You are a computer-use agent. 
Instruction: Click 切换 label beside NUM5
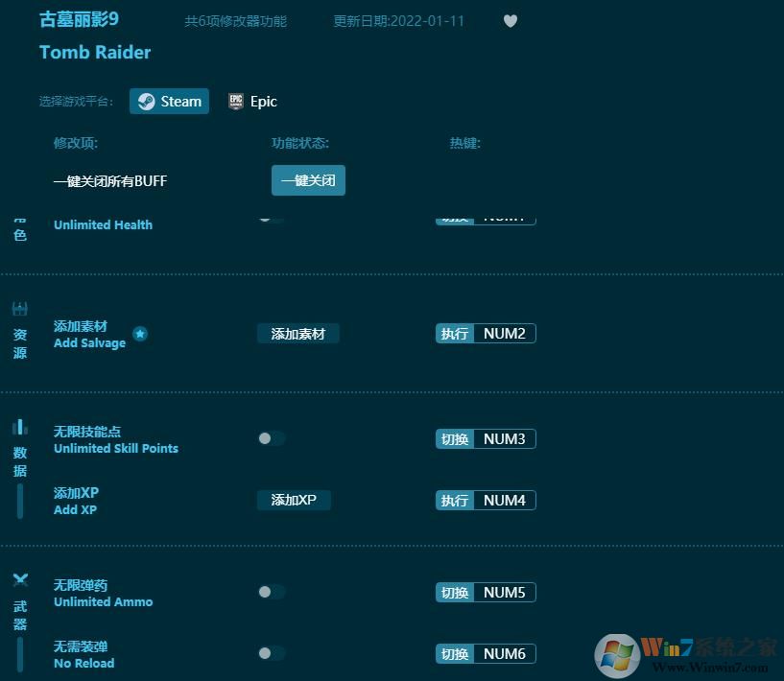click(455, 592)
